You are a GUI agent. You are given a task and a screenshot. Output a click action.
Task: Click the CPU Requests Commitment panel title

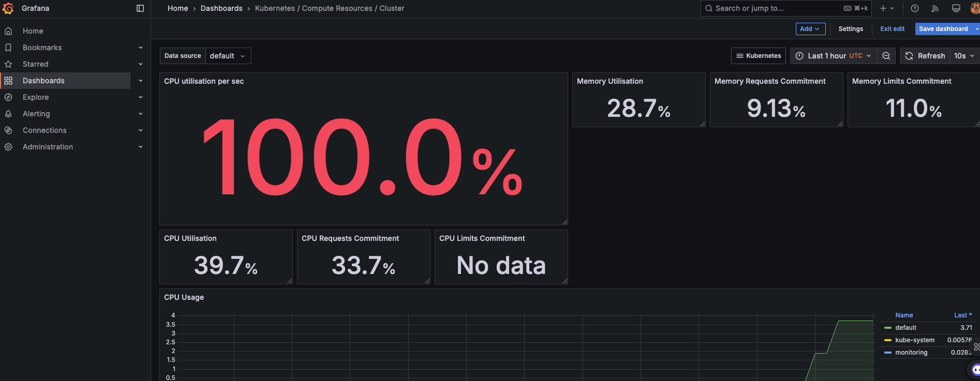click(350, 238)
